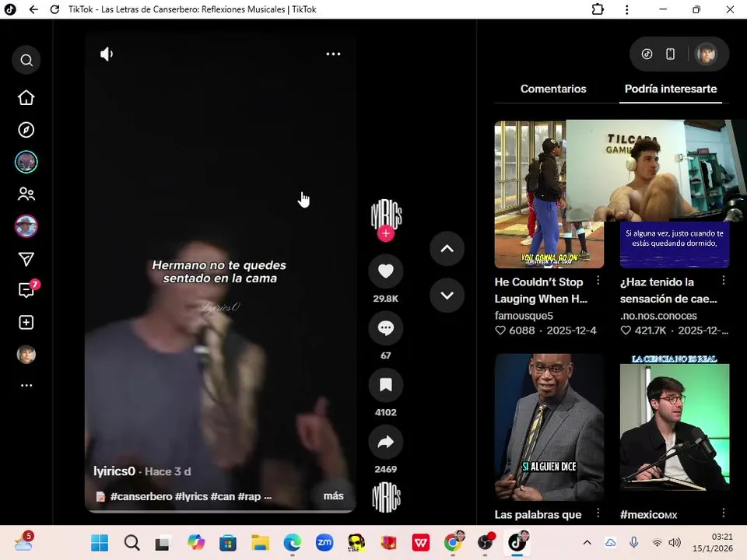Open the Windows Start button
Viewport: 747px width, 560px height.
click(100, 542)
